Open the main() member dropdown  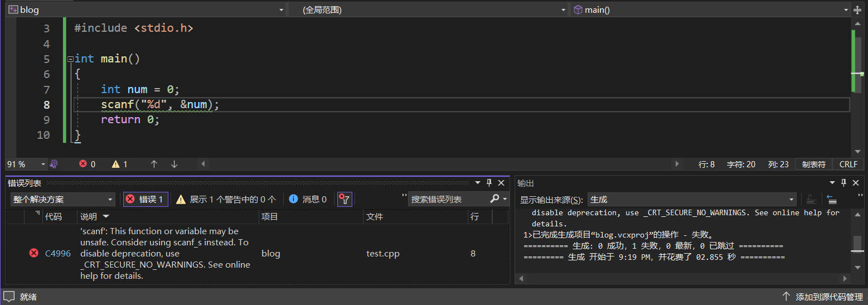[711, 9]
